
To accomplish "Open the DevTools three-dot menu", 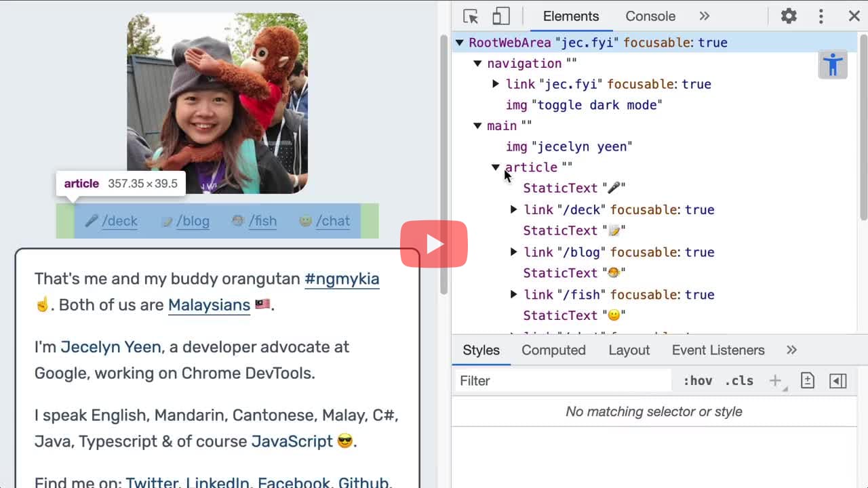I will (821, 16).
